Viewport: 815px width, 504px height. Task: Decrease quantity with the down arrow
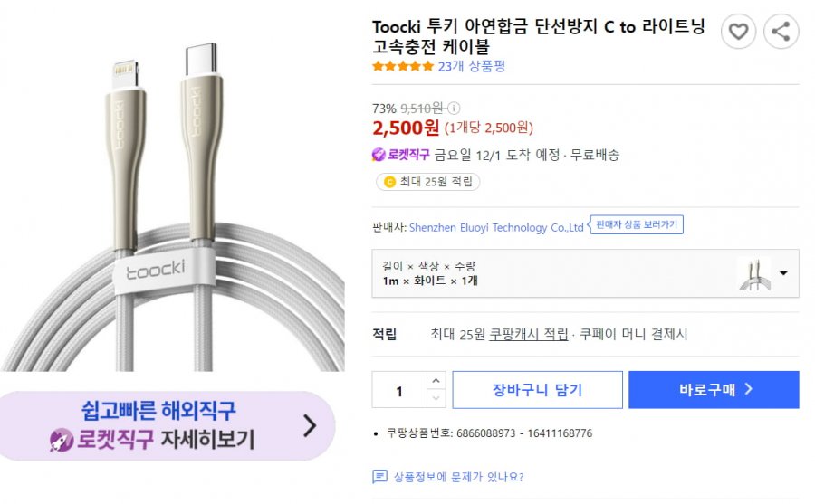[x=436, y=398]
